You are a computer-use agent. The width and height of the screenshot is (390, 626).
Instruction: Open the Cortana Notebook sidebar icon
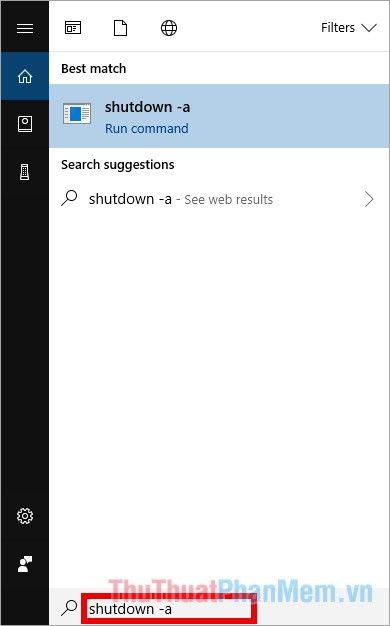[x=25, y=124]
